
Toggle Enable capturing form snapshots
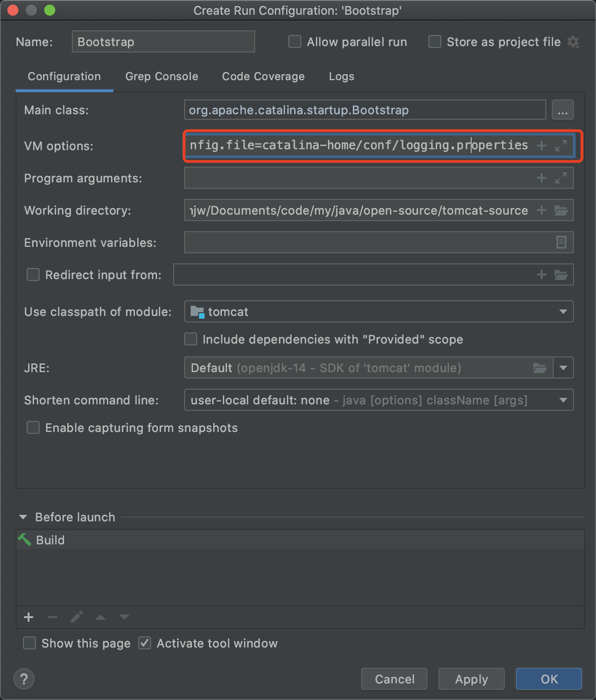[x=33, y=427]
